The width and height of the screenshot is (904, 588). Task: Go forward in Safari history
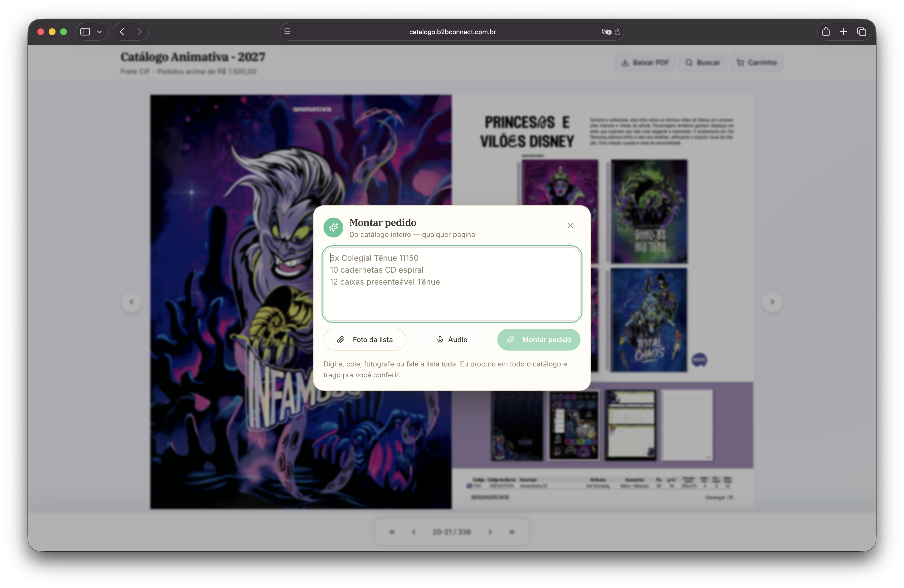139,32
